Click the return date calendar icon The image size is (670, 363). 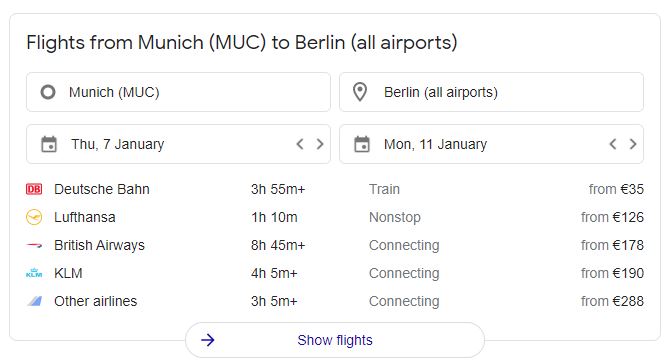[361, 144]
